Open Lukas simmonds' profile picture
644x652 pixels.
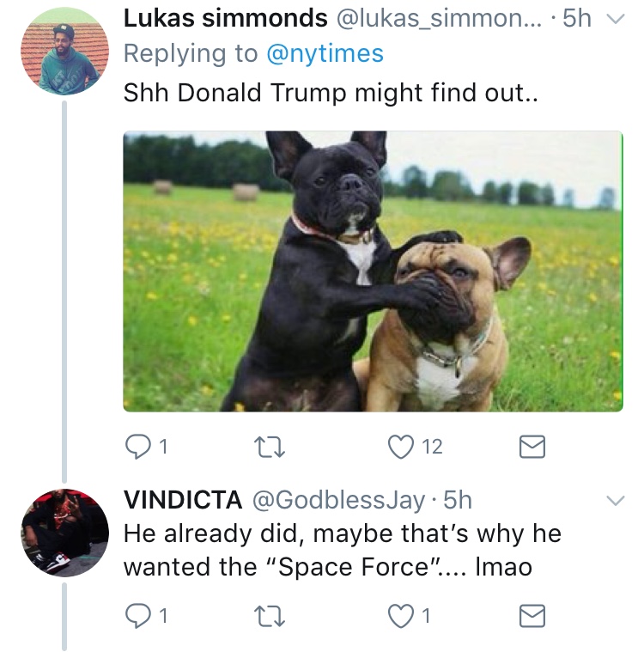pyautogui.click(x=64, y=56)
